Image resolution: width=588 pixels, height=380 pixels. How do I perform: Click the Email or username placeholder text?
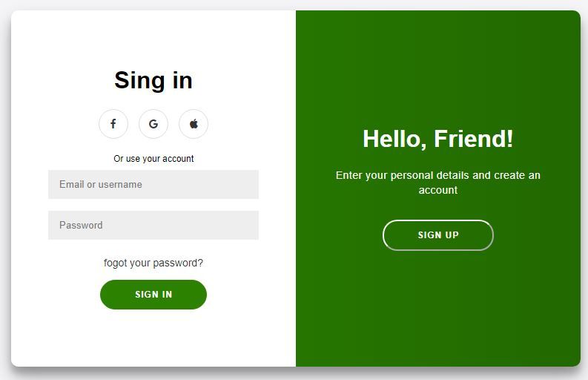pos(101,184)
